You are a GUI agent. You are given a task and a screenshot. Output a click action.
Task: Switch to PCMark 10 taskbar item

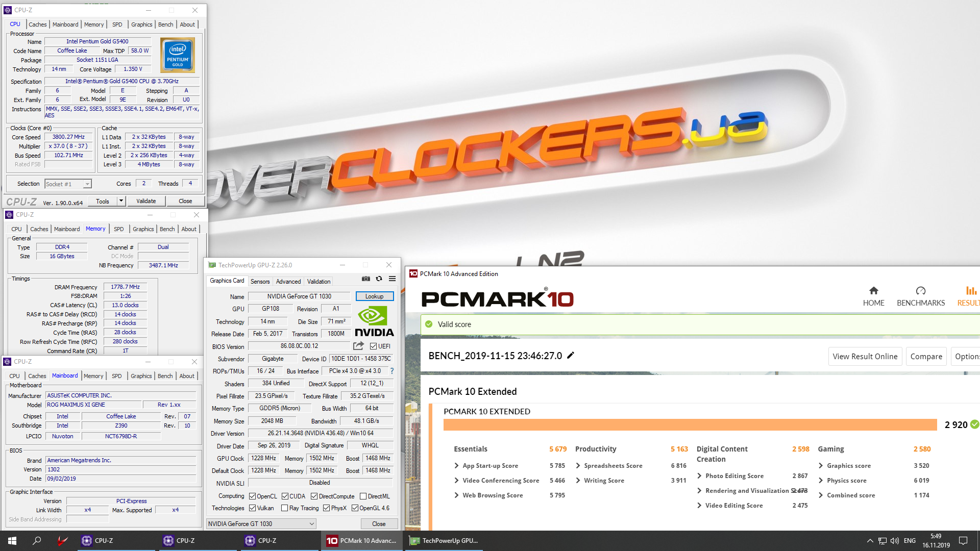click(x=362, y=541)
